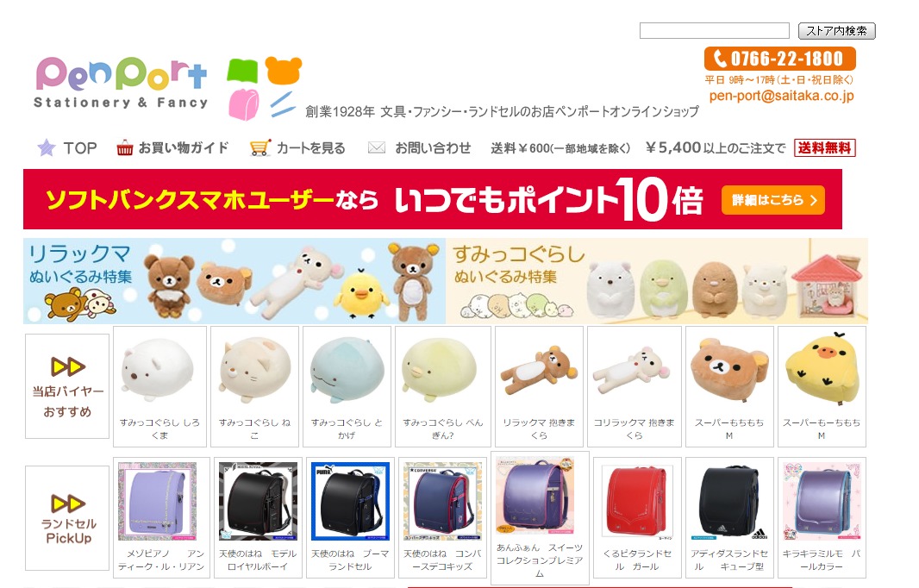Click the cart icon to view cart

pyautogui.click(x=260, y=147)
